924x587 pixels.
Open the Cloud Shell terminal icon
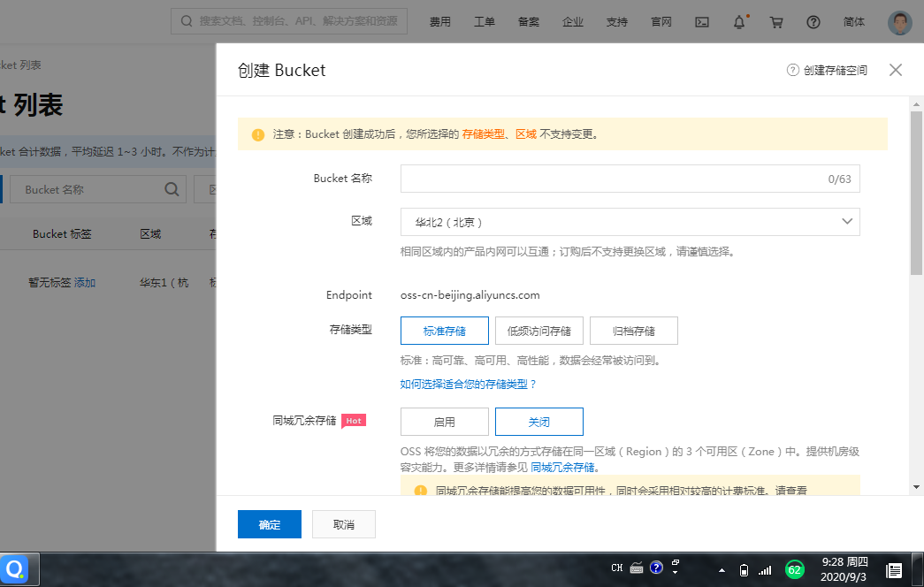click(702, 22)
